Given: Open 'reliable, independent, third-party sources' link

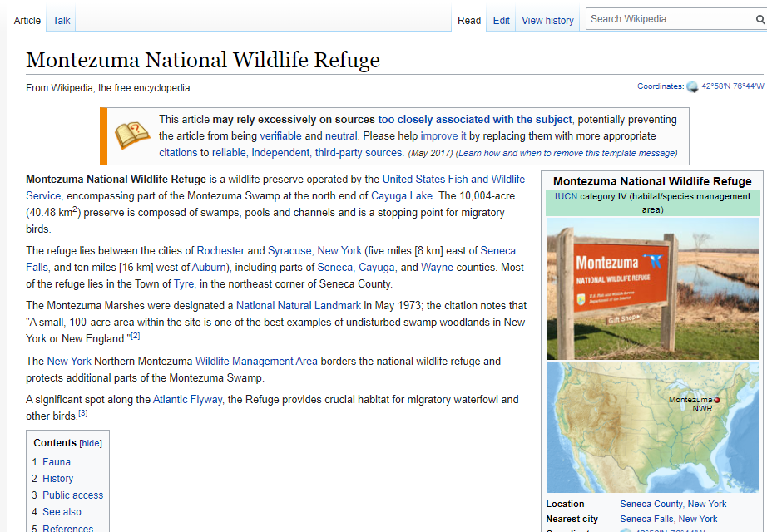Looking at the screenshot, I should click(308, 153).
